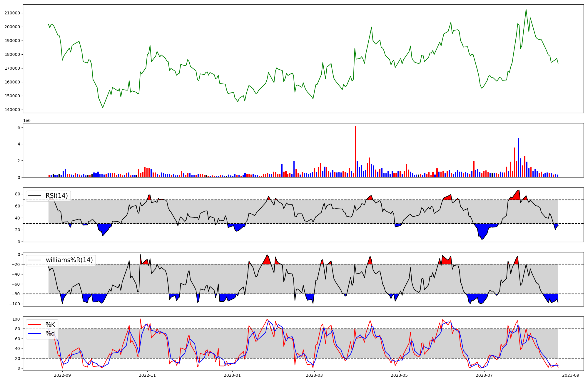The image size is (588, 382).
Task: Click the tallest red volume bar
Action: (x=355, y=151)
